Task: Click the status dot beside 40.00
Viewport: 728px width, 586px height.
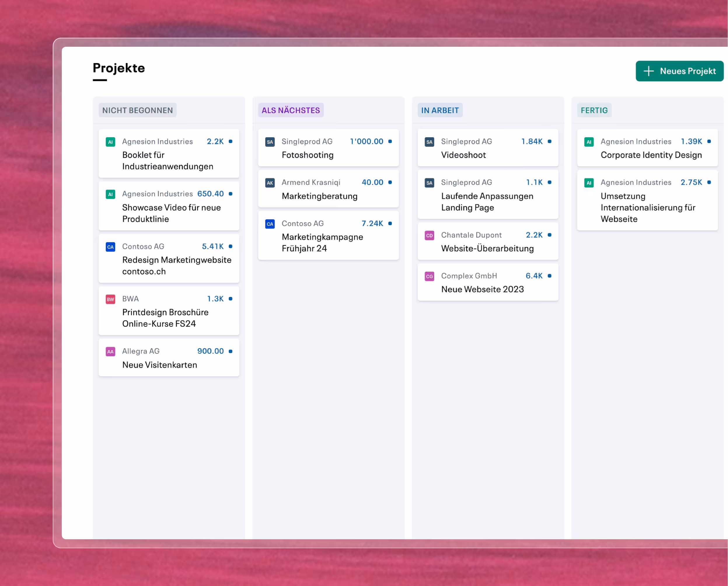Action: coord(390,182)
